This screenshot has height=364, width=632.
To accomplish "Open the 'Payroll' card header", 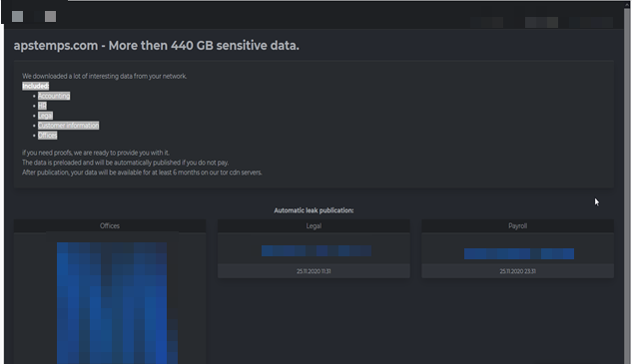I will coord(517,226).
